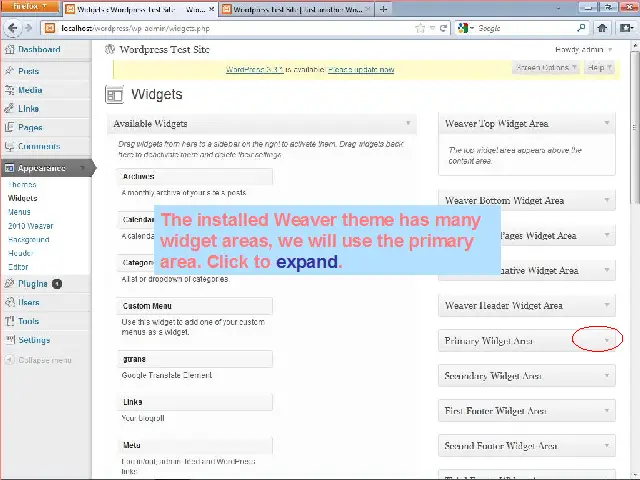Click the Meta widget title bar
Screen dimensions: 640x480
(x=195, y=445)
